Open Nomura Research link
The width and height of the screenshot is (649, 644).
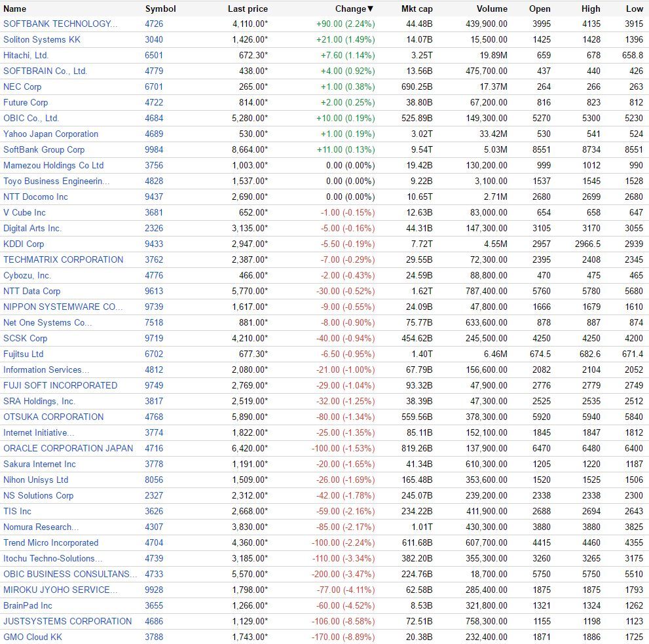(41, 527)
